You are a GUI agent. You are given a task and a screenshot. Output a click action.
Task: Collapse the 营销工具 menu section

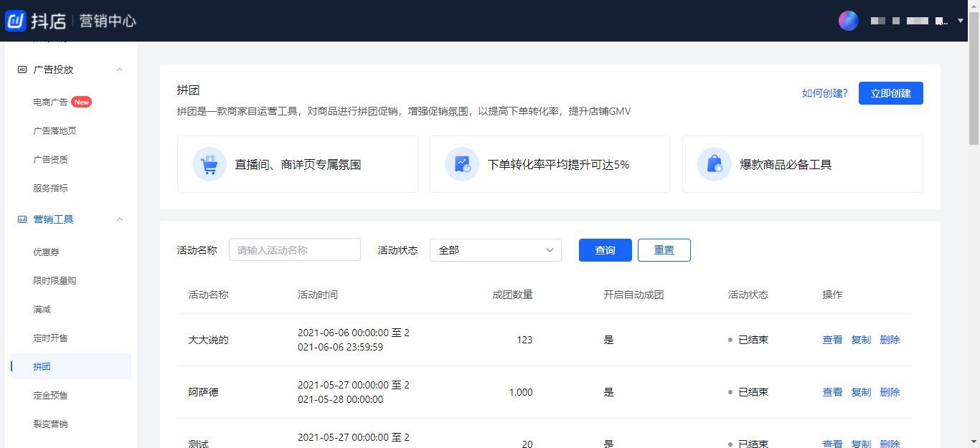point(120,219)
